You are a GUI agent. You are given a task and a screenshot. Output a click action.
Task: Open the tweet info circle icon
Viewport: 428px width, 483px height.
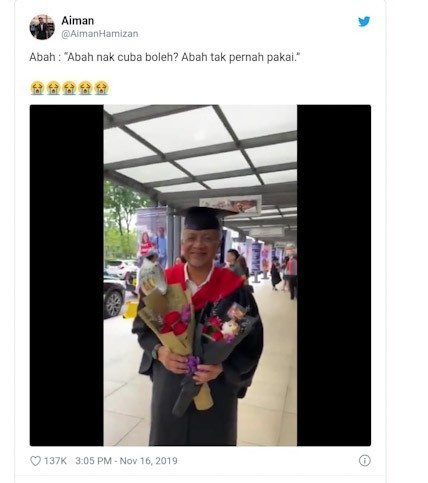tap(364, 461)
